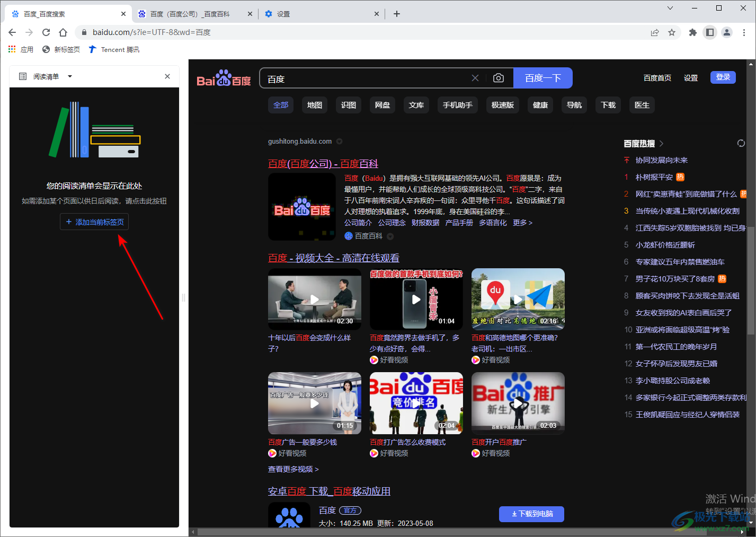Expand 查看更多视频 link
Image resolution: width=756 pixels, height=537 pixels.
[x=293, y=469]
